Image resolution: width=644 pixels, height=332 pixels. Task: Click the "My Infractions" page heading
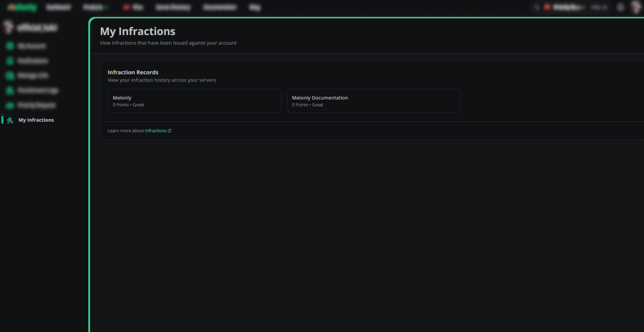click(x=138, y=32)
